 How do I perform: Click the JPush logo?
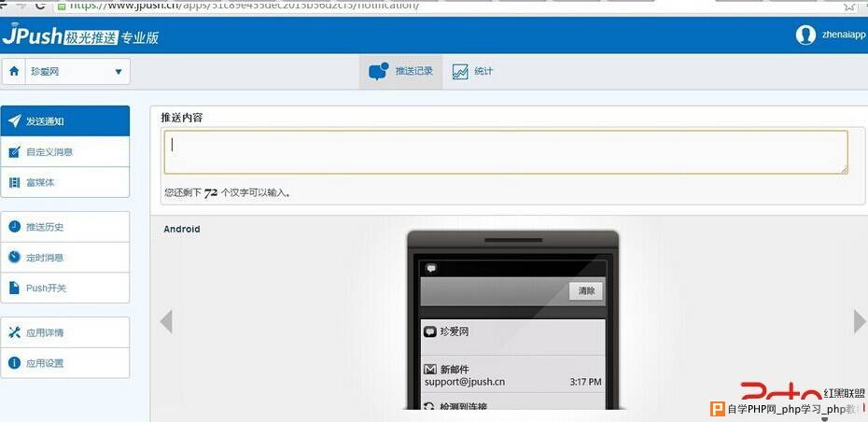pos(80,36)
